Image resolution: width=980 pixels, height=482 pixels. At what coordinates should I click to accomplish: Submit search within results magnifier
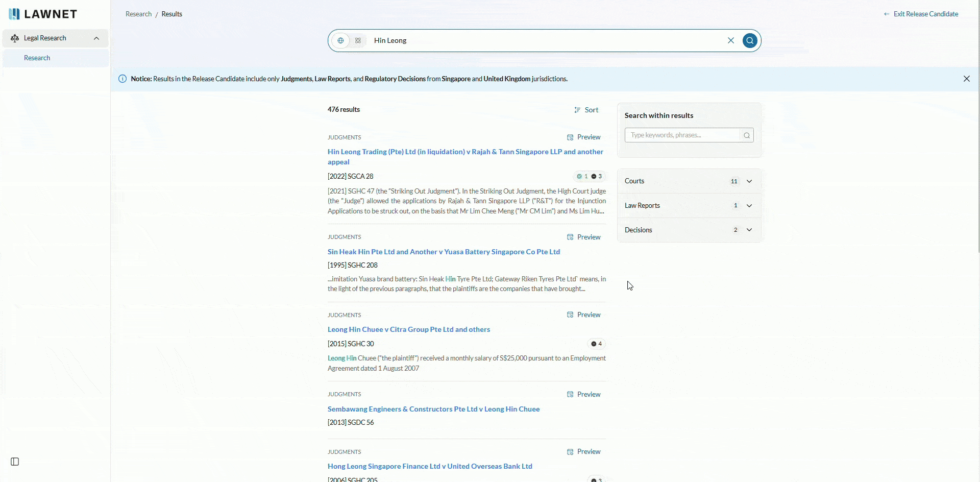pyautogui.click(x=747, y=135)
